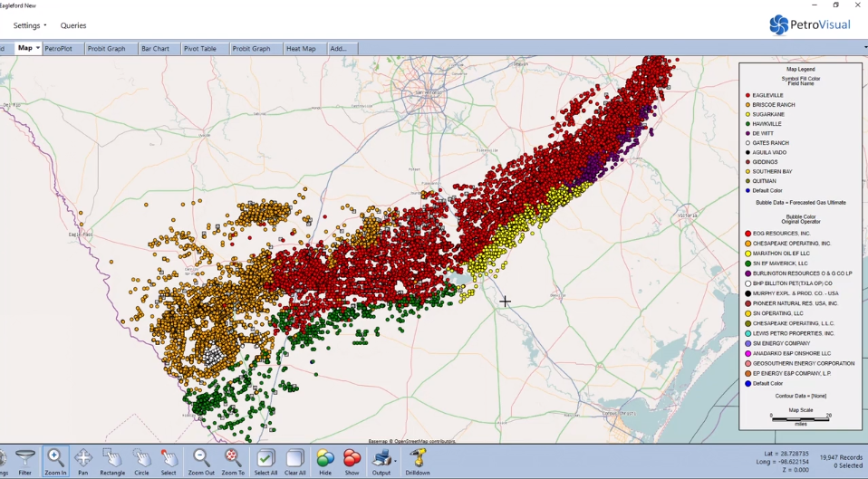Expand the Settings dropdown menu
868x479 pixels.
pos(30,25)
